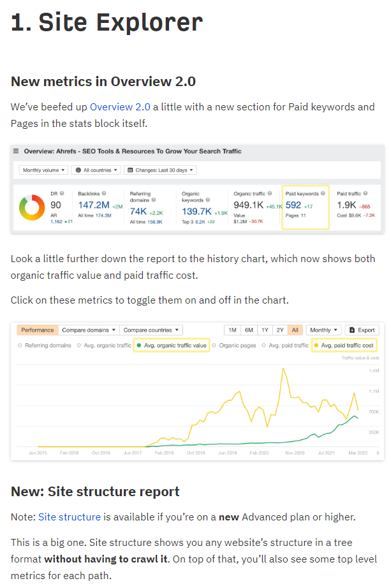The width and height of the screenshot is (391, 588).
Task: Toggle off Avg. paid traffic cost metric
Action: (x=344, y=346)
